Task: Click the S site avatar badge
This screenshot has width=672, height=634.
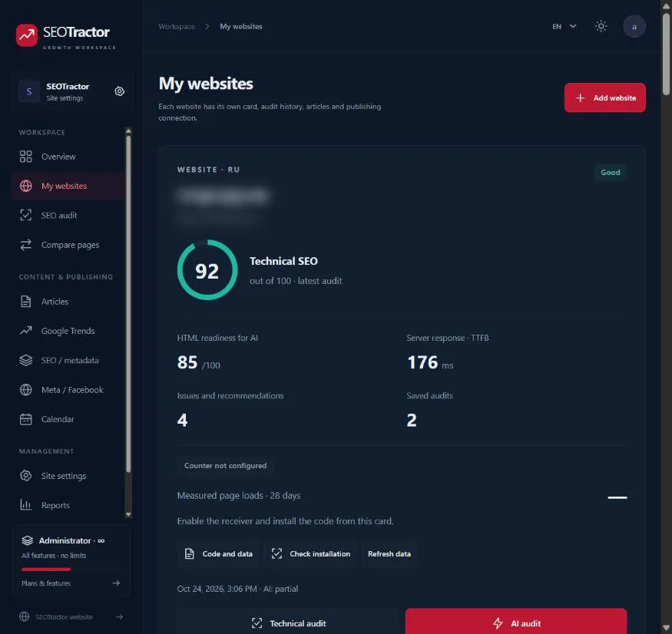Action: pos(29,91)
